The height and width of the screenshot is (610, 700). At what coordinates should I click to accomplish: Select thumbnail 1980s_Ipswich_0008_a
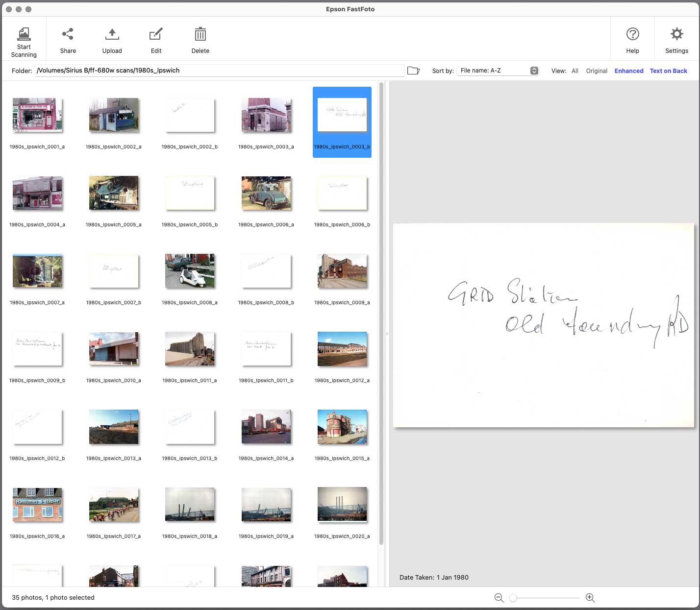pos(190,271)
